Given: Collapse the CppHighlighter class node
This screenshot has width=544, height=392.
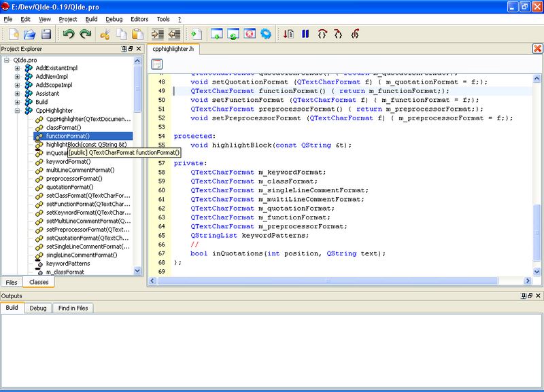Looking at the screenshot, I should click(x=17, y=111).
